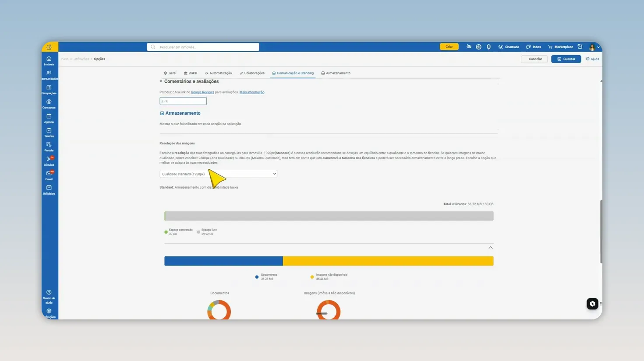Open the Imóveis section in the sidebar

tap(49, 61)
